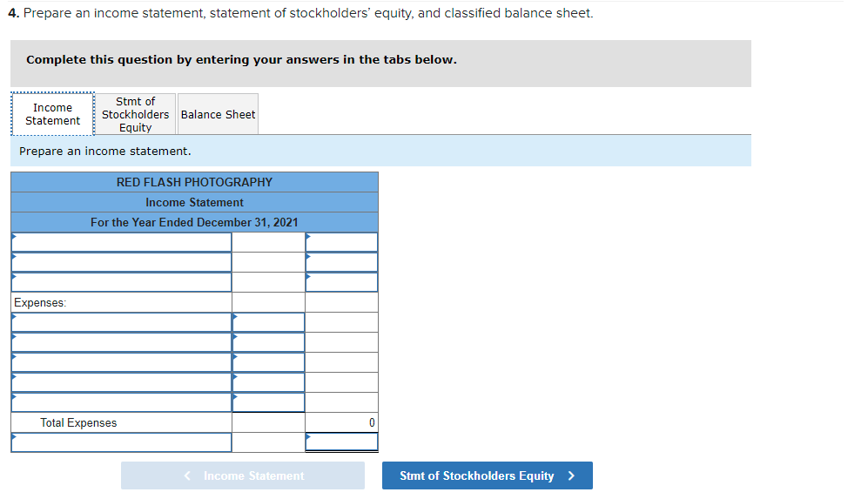Select fourth expense name dropdown

pos(121,382)
